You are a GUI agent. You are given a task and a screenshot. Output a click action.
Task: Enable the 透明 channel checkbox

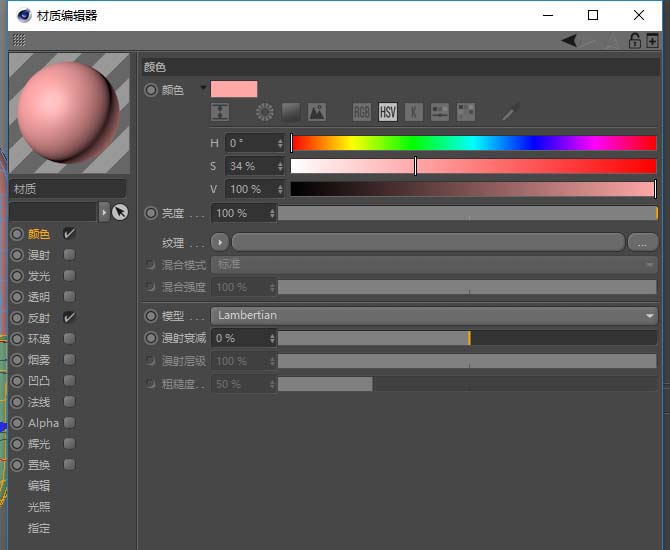[69, 296]
